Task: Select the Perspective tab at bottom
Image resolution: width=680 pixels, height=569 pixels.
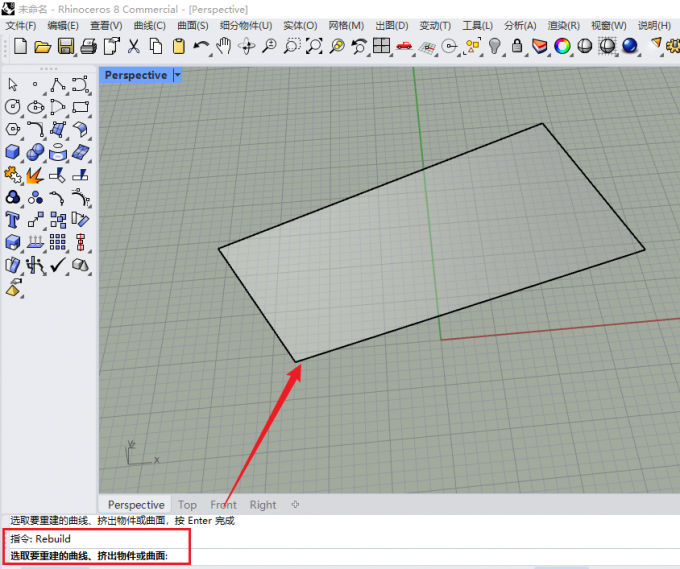Action: (136, 505)
